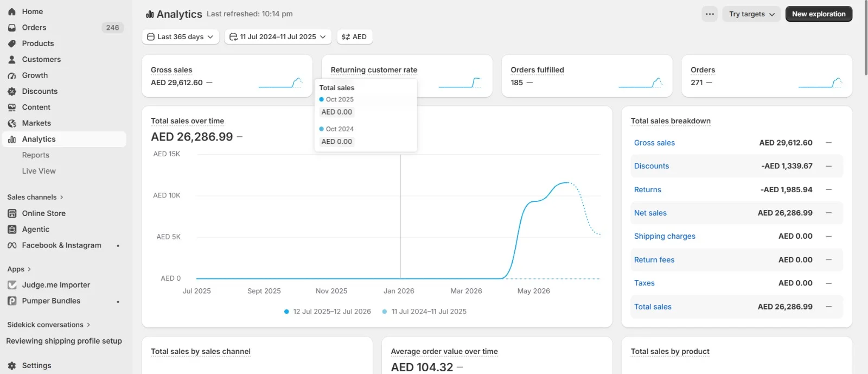Open the Judge.me Importer app icon

(12, 285)
